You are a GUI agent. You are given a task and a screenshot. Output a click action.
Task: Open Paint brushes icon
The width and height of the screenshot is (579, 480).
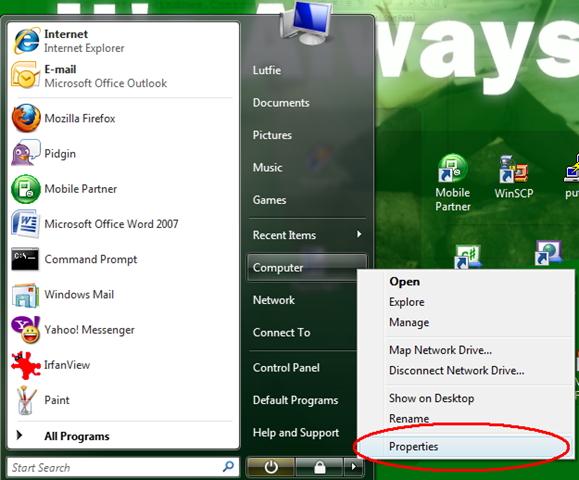pyautogui.click(x=26, y=400)
